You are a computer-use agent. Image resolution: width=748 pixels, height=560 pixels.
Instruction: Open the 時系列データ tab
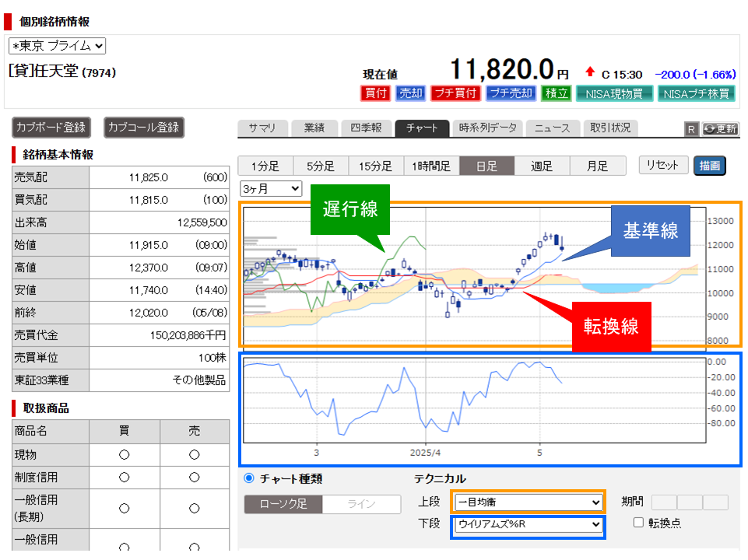pos(487,128)
